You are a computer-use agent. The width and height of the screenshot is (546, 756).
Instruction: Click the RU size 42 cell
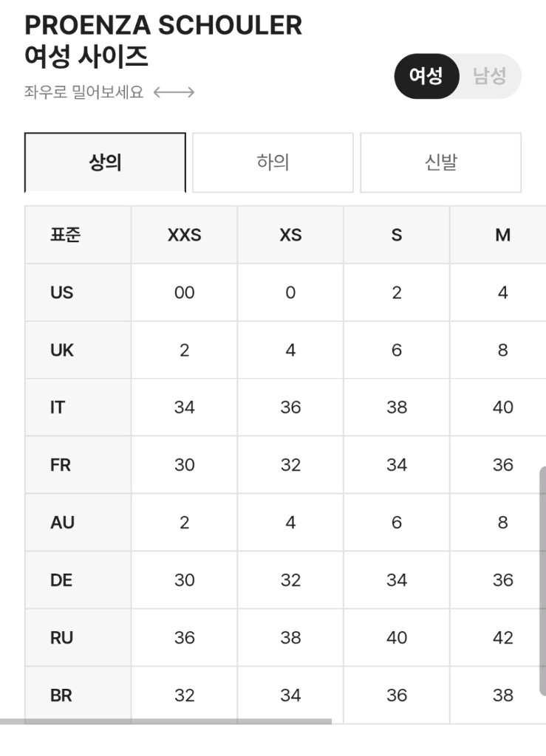click(x=502, y=637)
